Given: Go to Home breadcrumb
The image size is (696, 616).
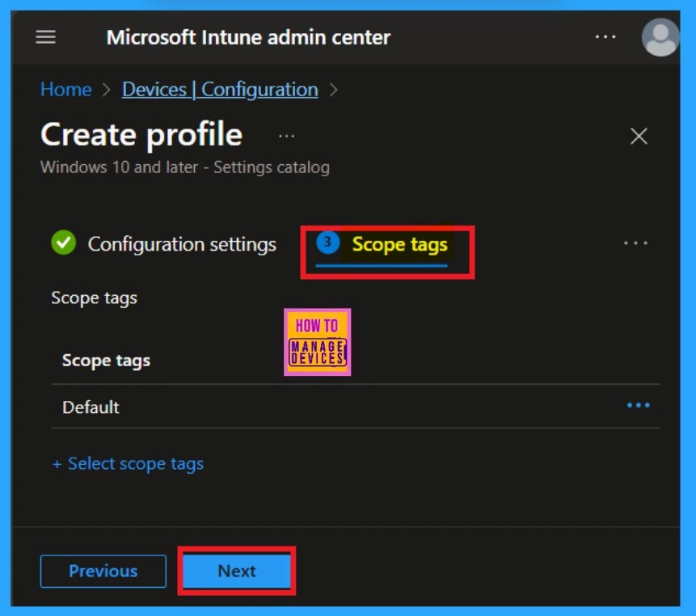Looking at the screenshot, I should pyautogui.click(x=65, y=90).
